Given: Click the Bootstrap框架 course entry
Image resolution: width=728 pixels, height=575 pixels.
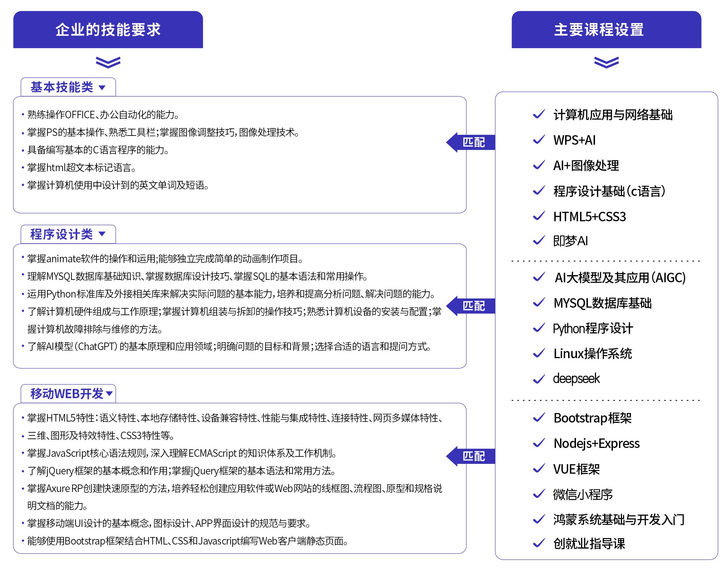Looking at the screenshot, I should (x=592, y=418).
